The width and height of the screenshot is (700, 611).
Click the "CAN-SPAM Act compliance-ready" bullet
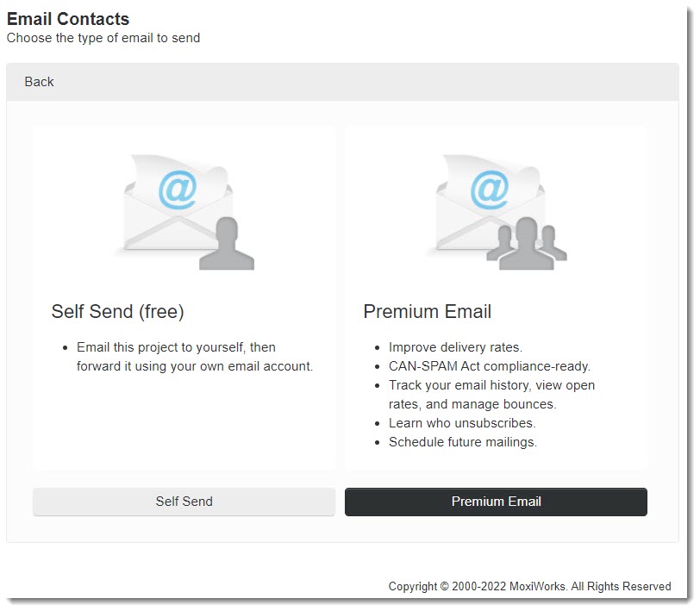(489, 366)
